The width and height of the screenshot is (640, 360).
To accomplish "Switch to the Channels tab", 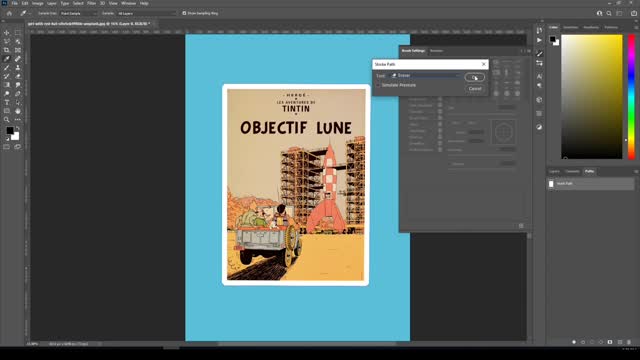I will [x=572, y=171].
